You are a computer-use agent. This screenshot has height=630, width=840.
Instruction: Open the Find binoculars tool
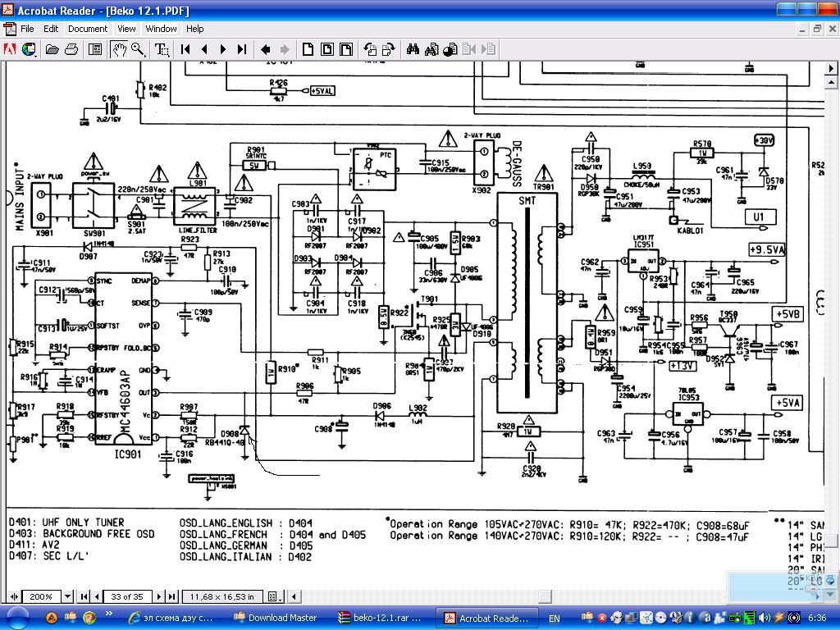pyautogui.click(x=413, y=49)
